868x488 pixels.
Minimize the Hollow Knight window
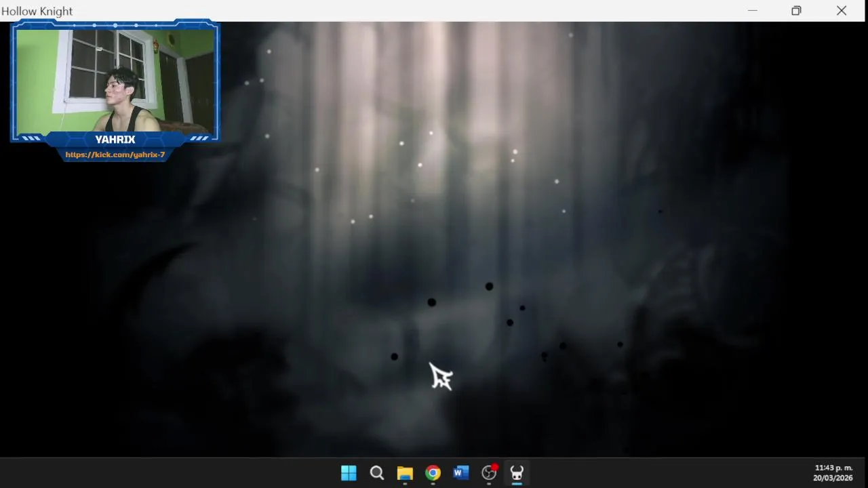(x=752, y=11)
